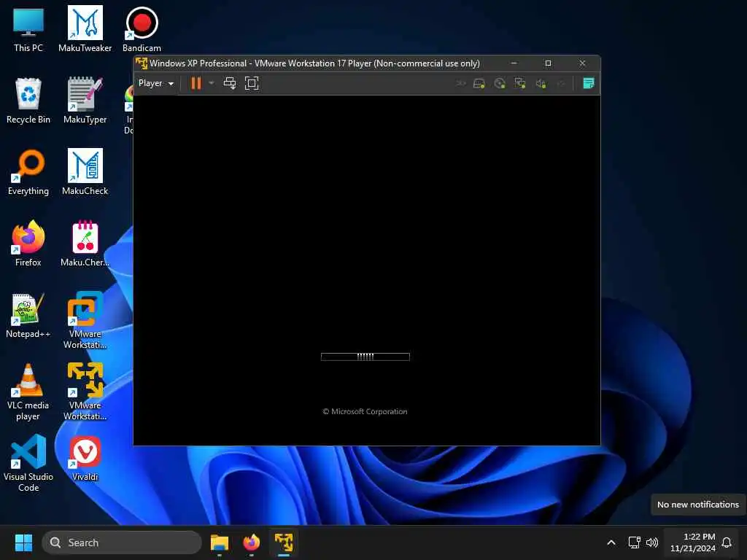Minimize the VMware Player window

514,63
